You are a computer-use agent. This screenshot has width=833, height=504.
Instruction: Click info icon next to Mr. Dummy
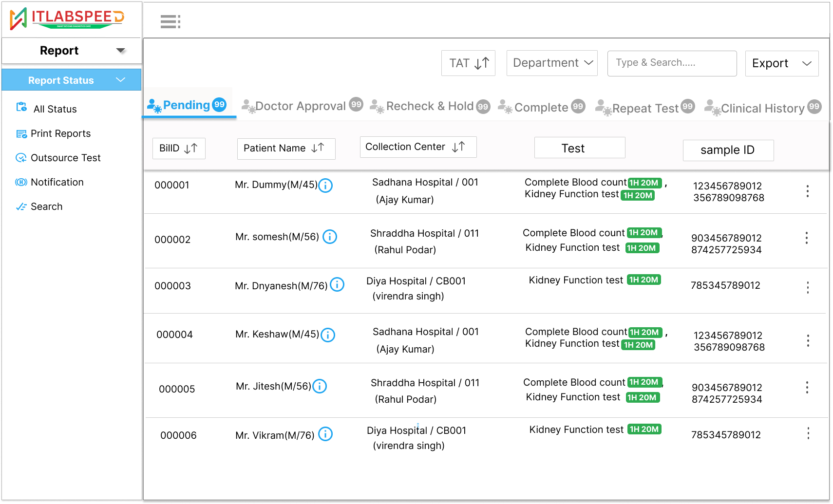pos(325,186)
